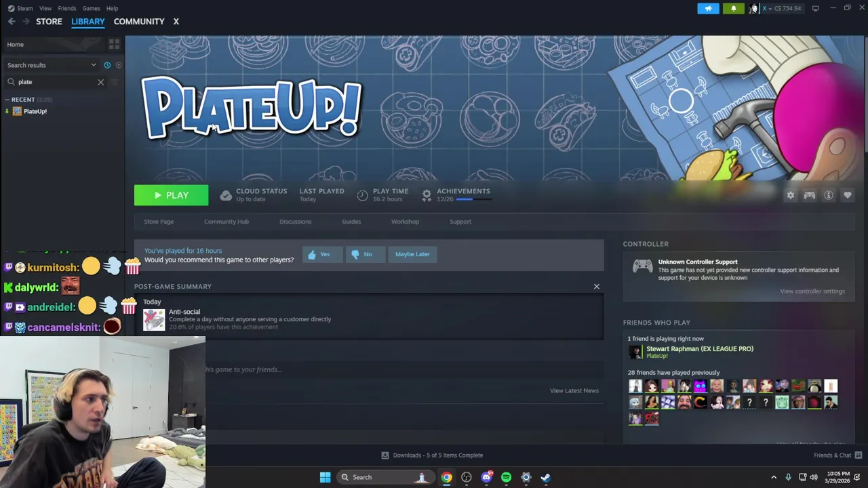Show hidden system tray icons

(x=774, y=477)
